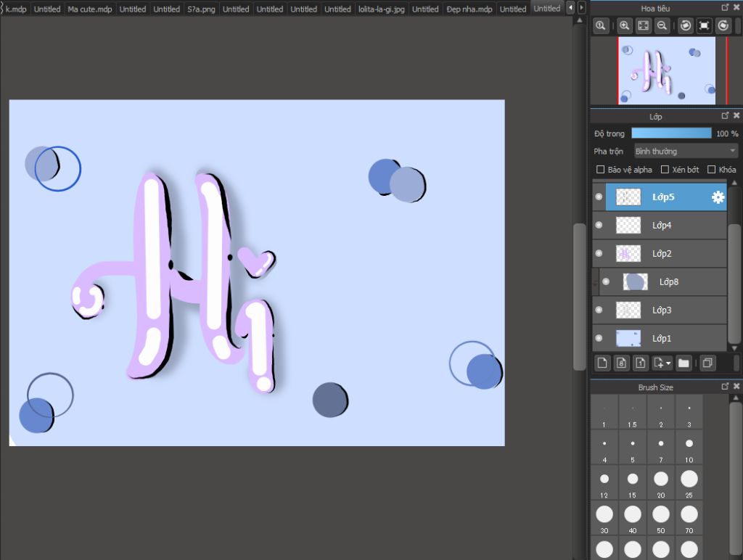Create a new color layer

(x=602, y=363)
